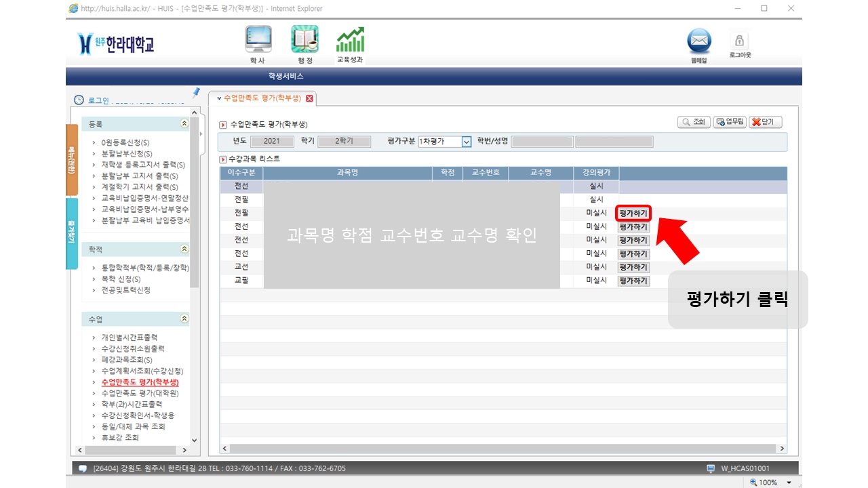
Task: Open 웹메일 envelope icon
Action: click(699, 42)
